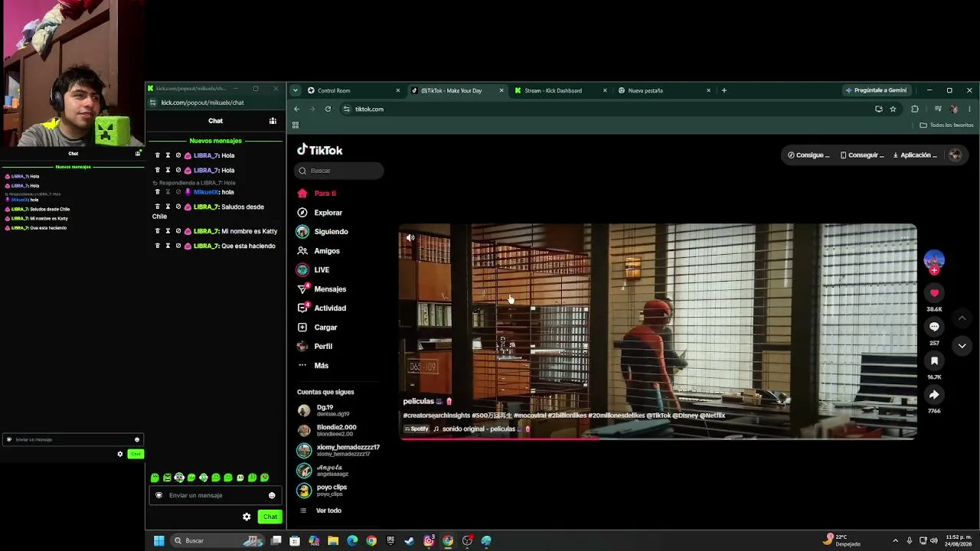
Task: Seek on the video progress bar
Action: (x=658, y=439)
